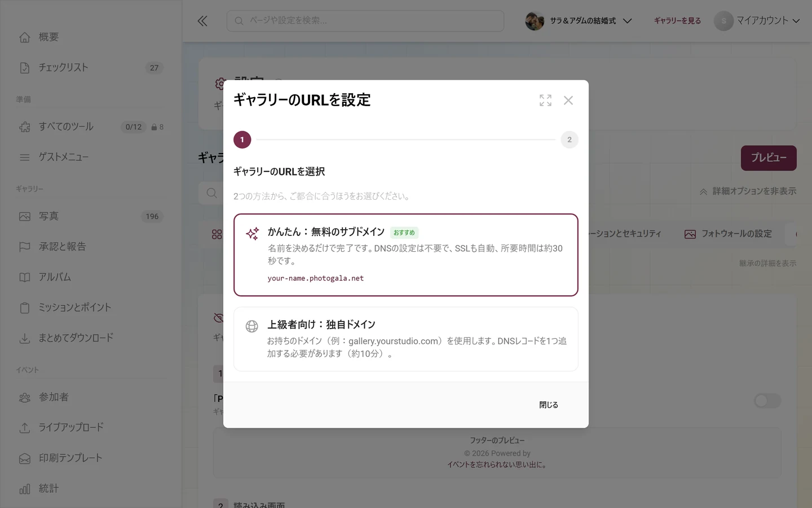
Task: Open the 概要 home icon in the sidebar
Action: [25, 37]
